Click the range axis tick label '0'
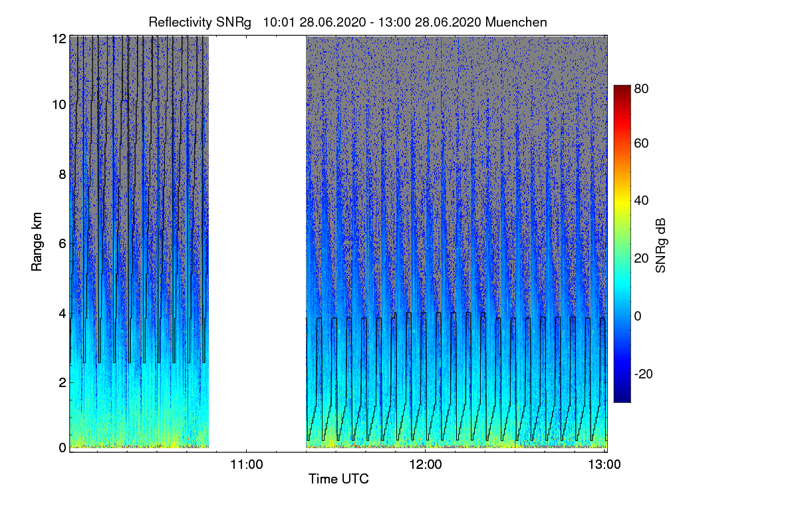The width and height of the screenshot is (798, 532). 63,448
